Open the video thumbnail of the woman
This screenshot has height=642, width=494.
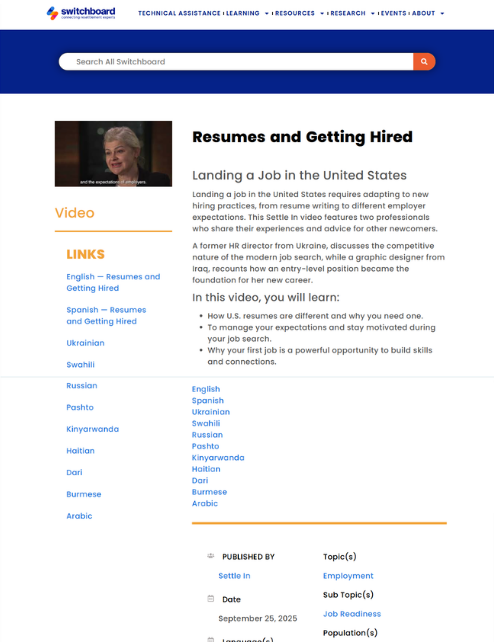coord(113,154)
